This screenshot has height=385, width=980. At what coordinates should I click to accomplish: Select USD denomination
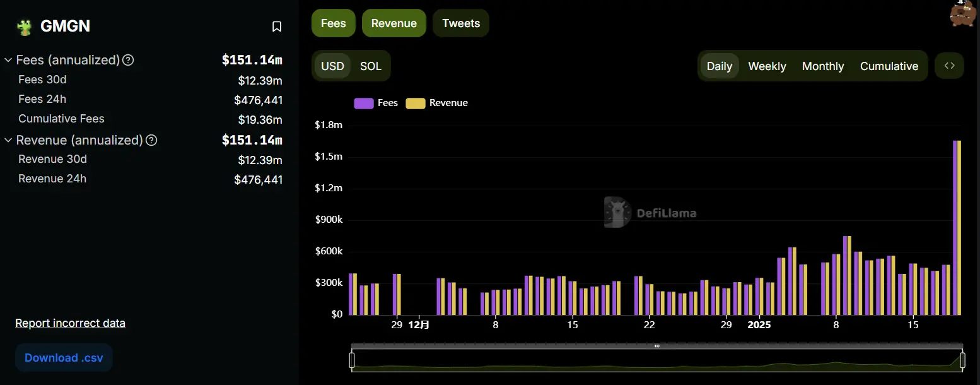coord(332,66)
